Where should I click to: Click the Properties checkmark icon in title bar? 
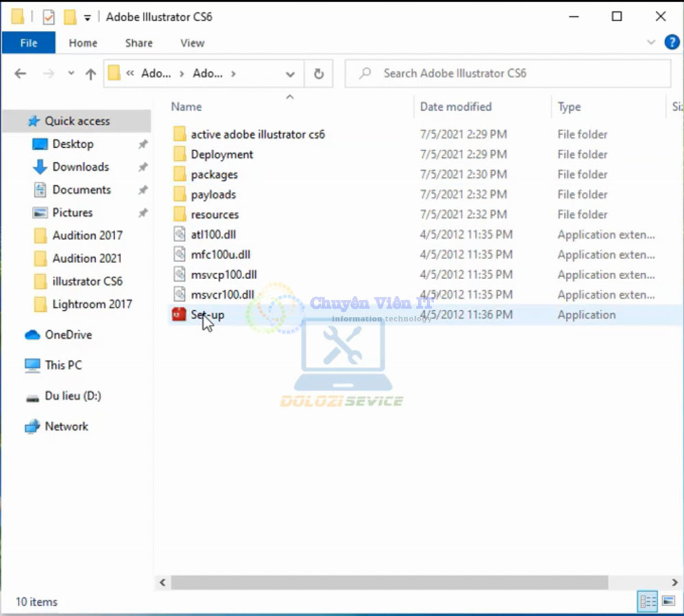(49, 17)
